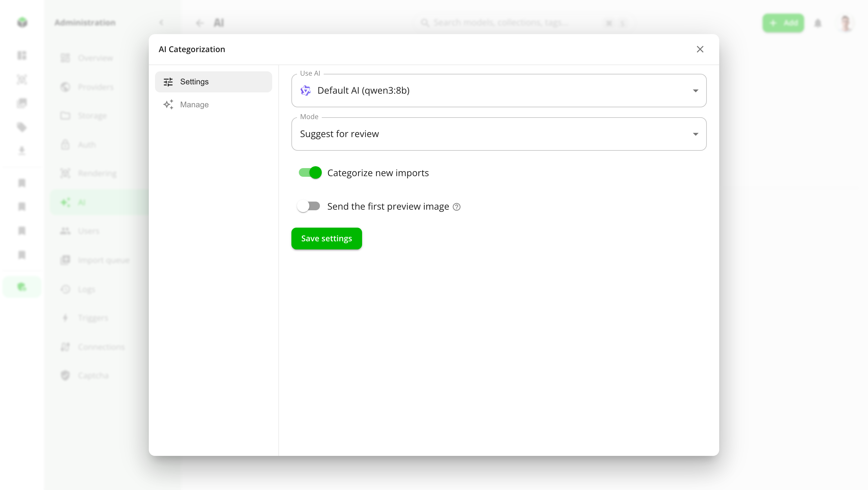The width and height of the screenshot is (868, 490).
Task: Click the highlighted administration icon in left rail
Action: 22,287
